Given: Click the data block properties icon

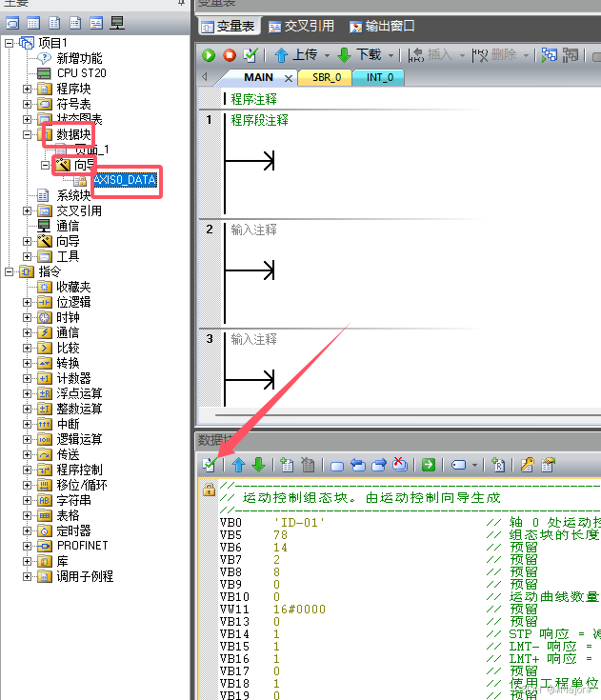Looking at the screenshot, I should (x=548, y=465).
